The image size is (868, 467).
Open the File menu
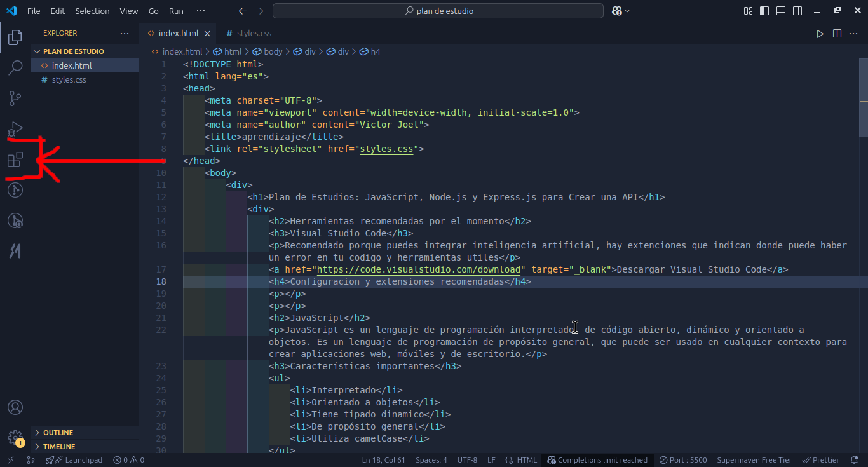(34, 11)
